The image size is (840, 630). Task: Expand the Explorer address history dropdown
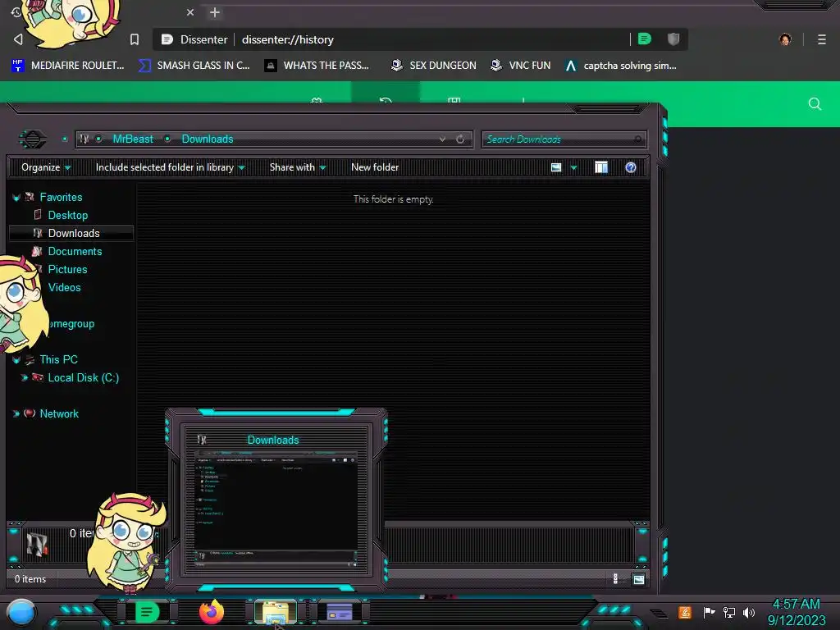(442, 139)
